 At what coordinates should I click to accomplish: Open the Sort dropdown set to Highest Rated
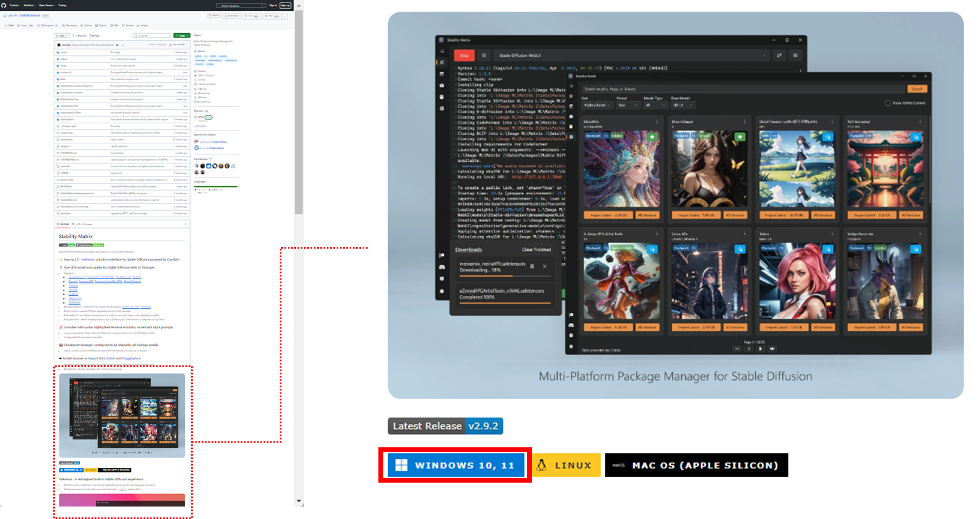595,105
